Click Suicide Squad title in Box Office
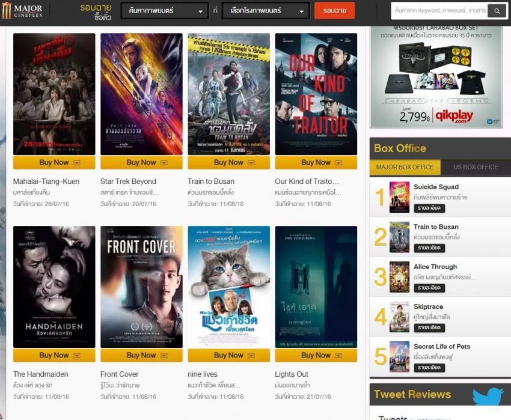 click(436, 187)
